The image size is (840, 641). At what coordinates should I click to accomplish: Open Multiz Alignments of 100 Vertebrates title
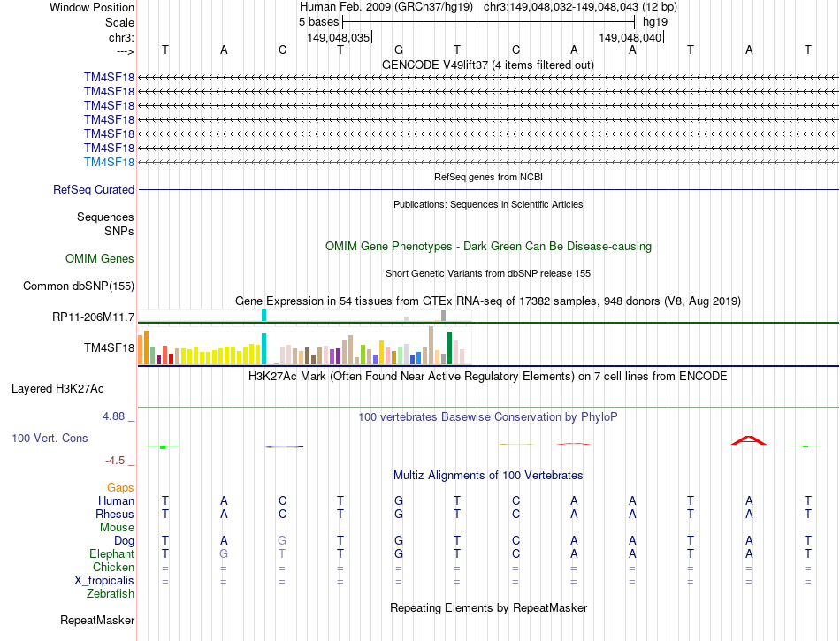(x=488, y=475)
